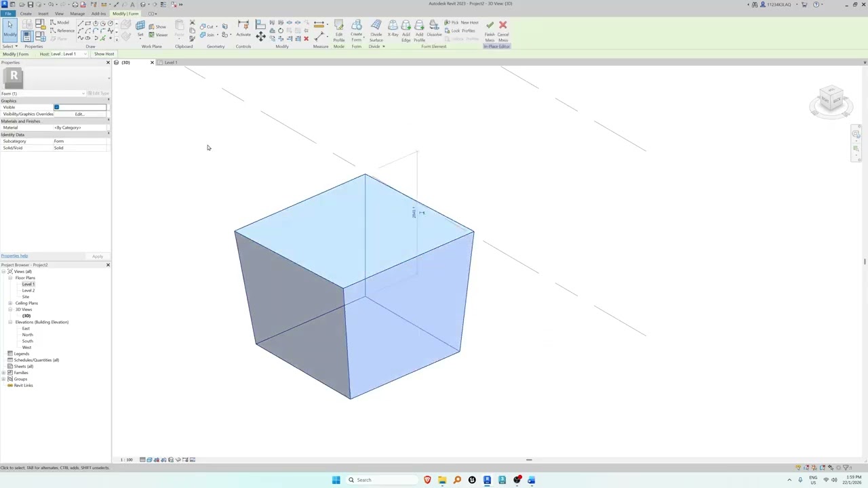Viewport: 868px width, 488px height.
Task: Collapse the Views (all) tree node
Action: point(3,272)
